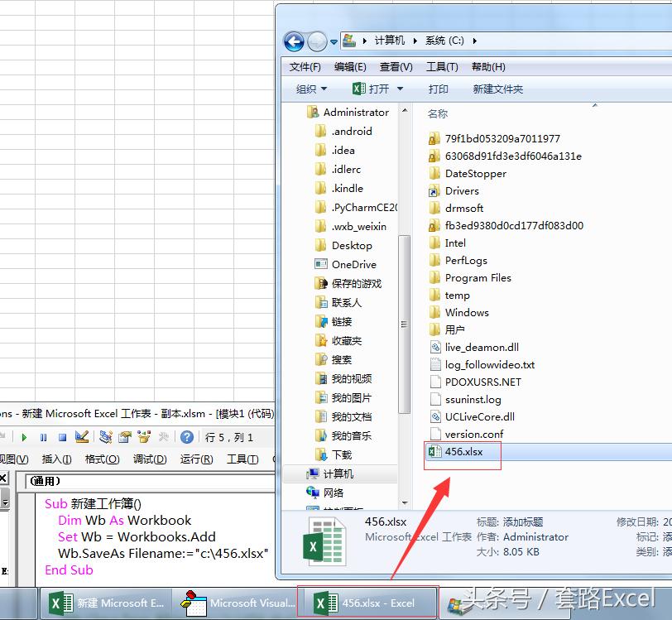Expand the 组织 dropdown in Explorer toolbar
This screenshot has height=620, width=672.
311,89
